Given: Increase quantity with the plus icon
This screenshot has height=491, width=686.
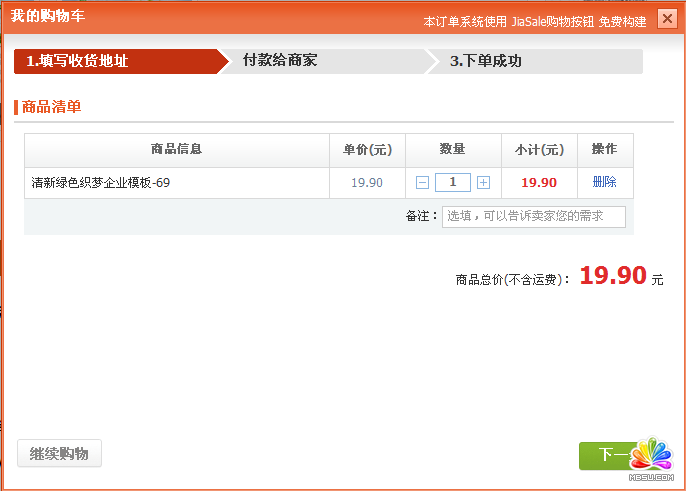Looking at the screenshot, I should 484,182.
